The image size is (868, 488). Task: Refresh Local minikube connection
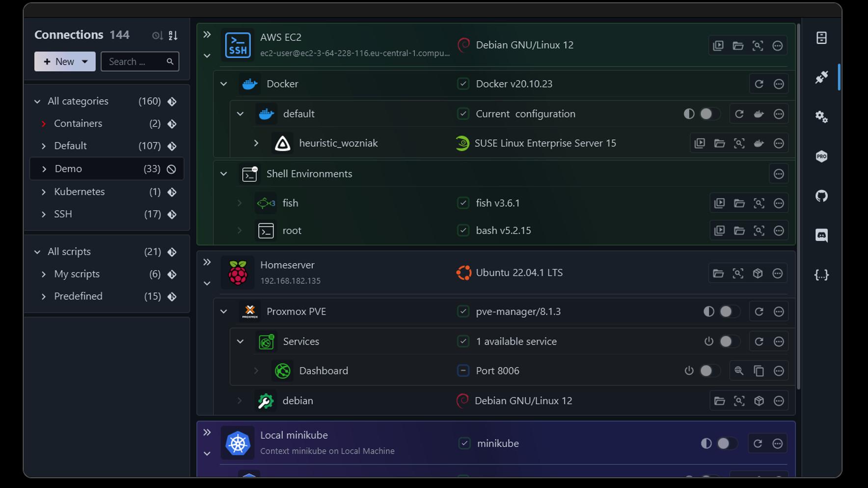pos(758,443)
